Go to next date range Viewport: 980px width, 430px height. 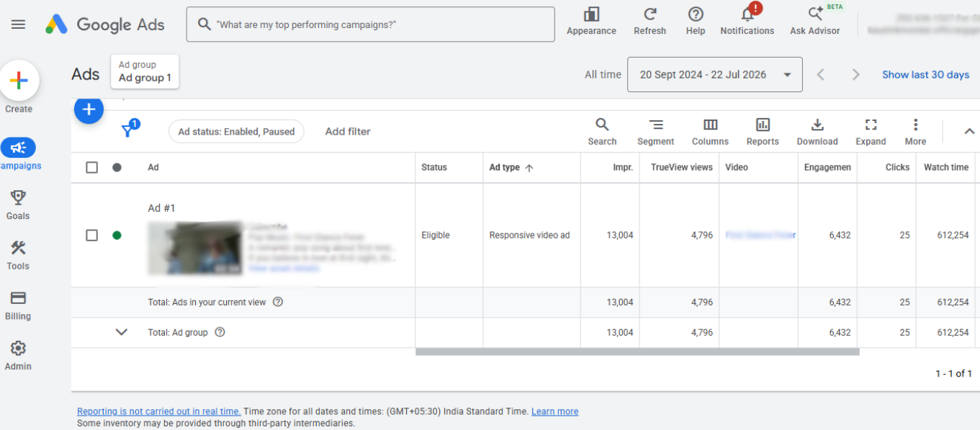(855, 75)
